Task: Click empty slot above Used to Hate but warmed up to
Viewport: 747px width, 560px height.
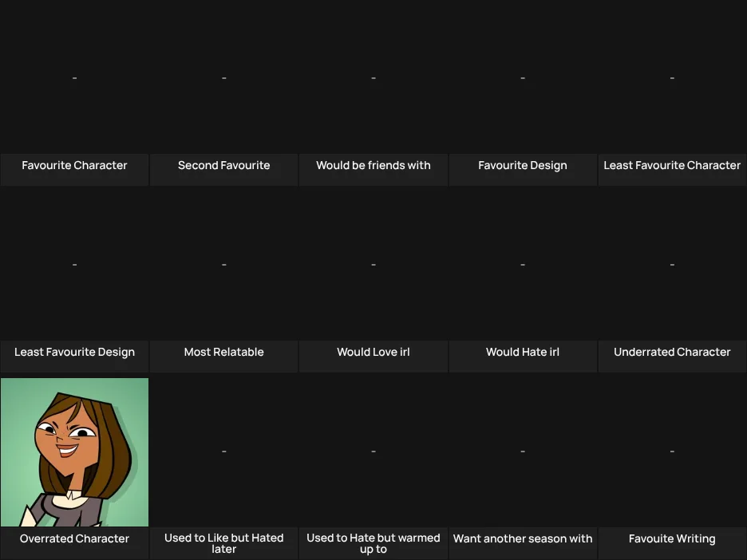Action: point(373,451)
